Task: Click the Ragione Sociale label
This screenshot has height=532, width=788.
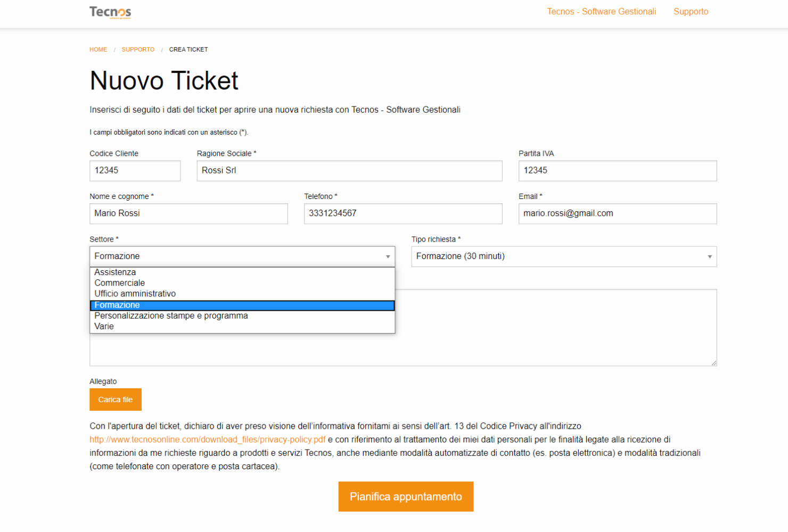Action: (x=226, y=154)
